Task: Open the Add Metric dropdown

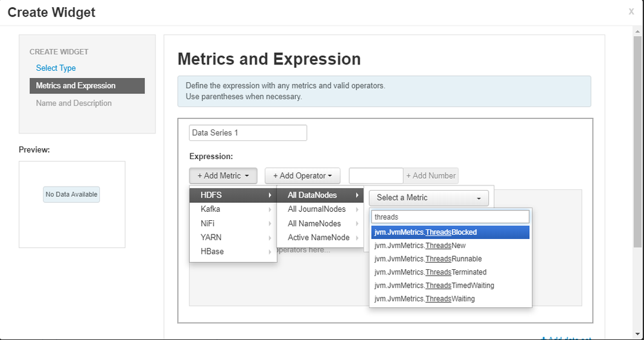Action: click(223, 176)
